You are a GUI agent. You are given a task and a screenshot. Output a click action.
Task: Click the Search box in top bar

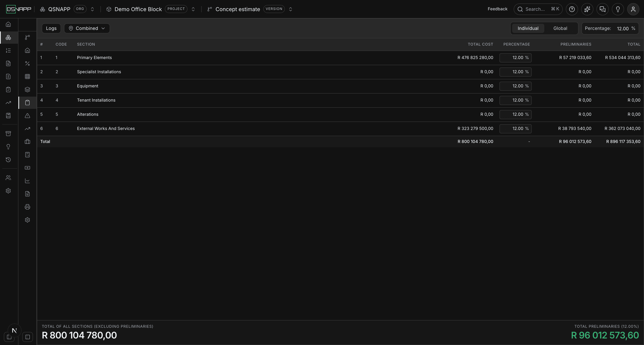coord(538,9)
